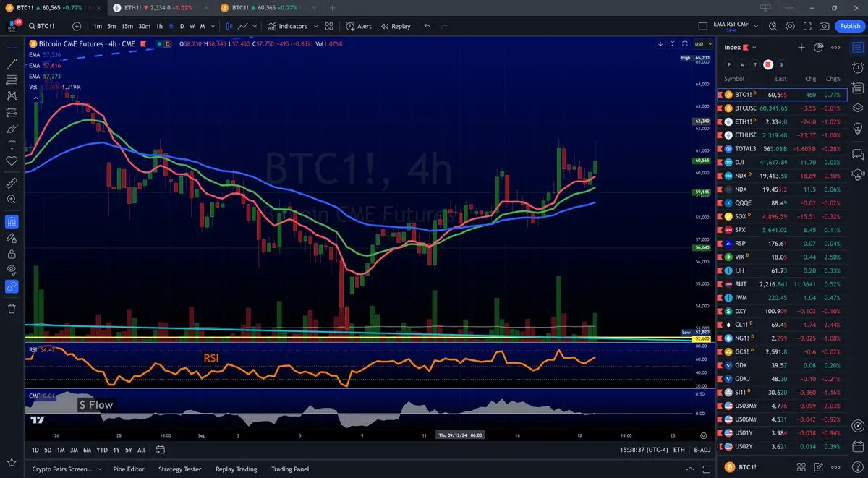Toggle lock all drawing tools
The width and height of the screenshot is (868, 478).
point(12,254)
